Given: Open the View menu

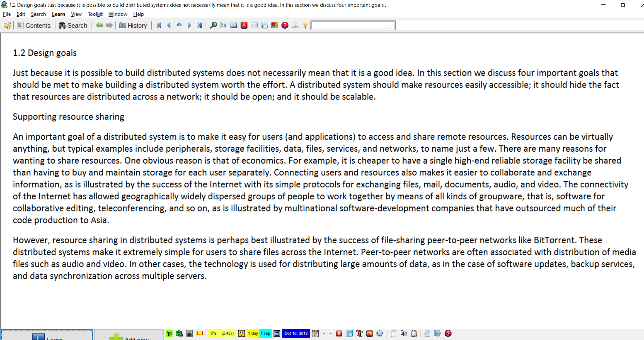Looking at the screenshot, I should click(x=76, y=14).
